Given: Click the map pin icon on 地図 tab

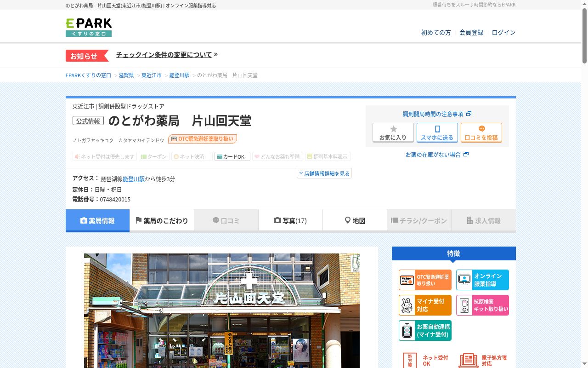Looking at the screenshot, I should pos(348,220).
